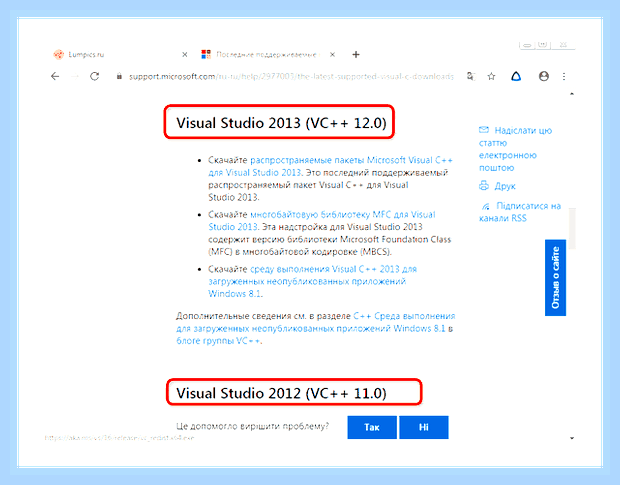The height and width of the screenshot is (485, 620).
Task: Click the lock icon beside the URL
Action: [x=119, y=76]
